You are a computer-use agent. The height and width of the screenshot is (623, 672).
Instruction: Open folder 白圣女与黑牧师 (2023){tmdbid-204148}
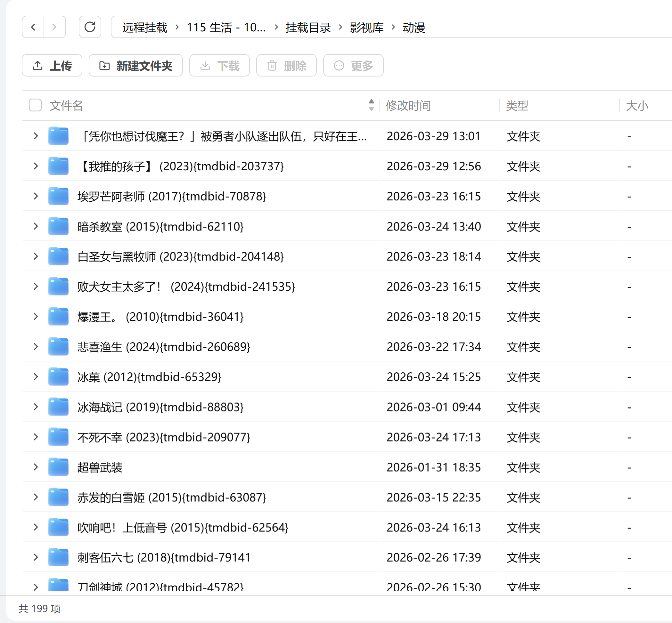pos(181,256)
